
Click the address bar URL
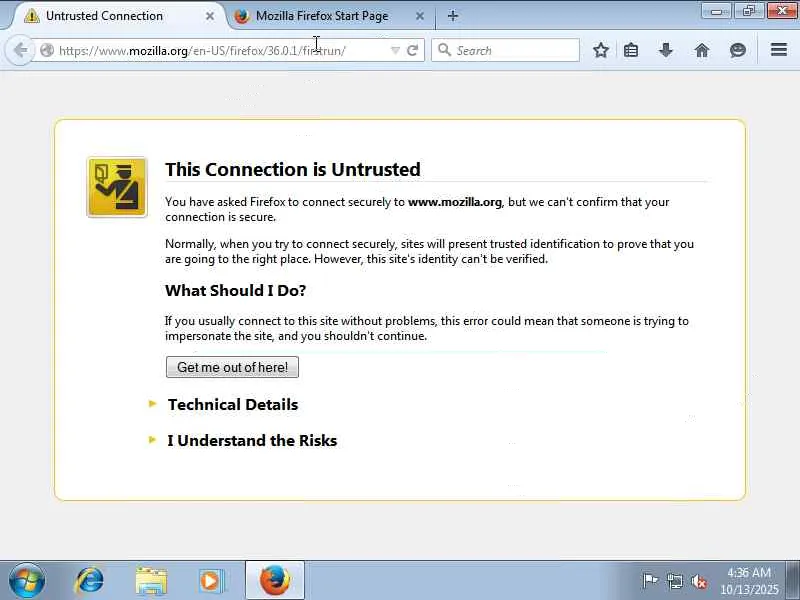tap(202, 51)
